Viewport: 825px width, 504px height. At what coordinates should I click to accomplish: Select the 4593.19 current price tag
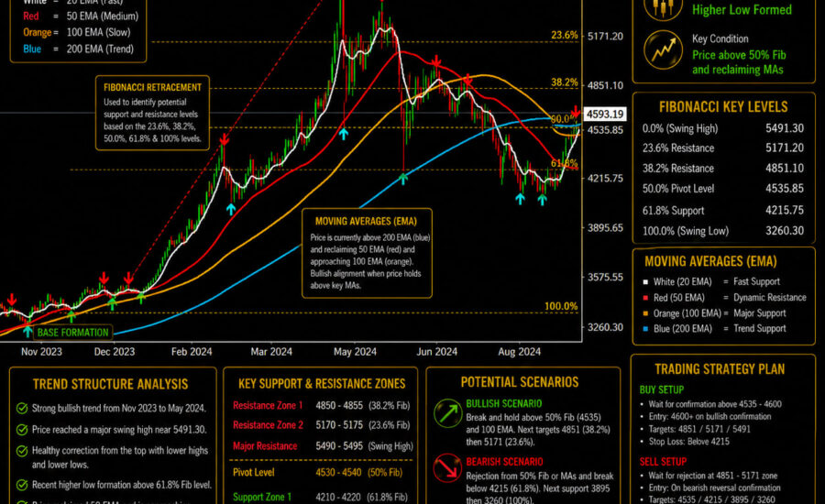[x=605, y=115]
